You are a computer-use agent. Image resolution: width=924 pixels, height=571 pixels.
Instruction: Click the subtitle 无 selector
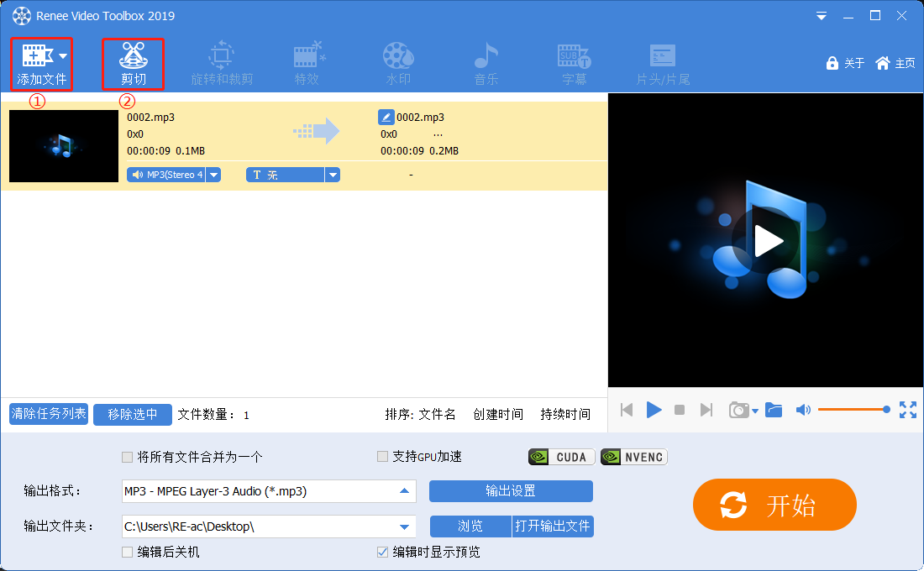(286, 175)
